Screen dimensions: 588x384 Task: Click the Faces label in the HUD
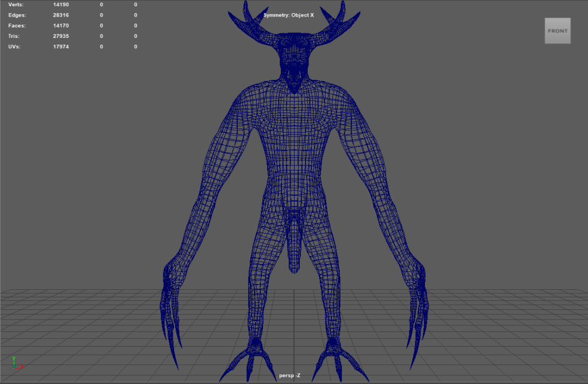(x=17, y=25)
